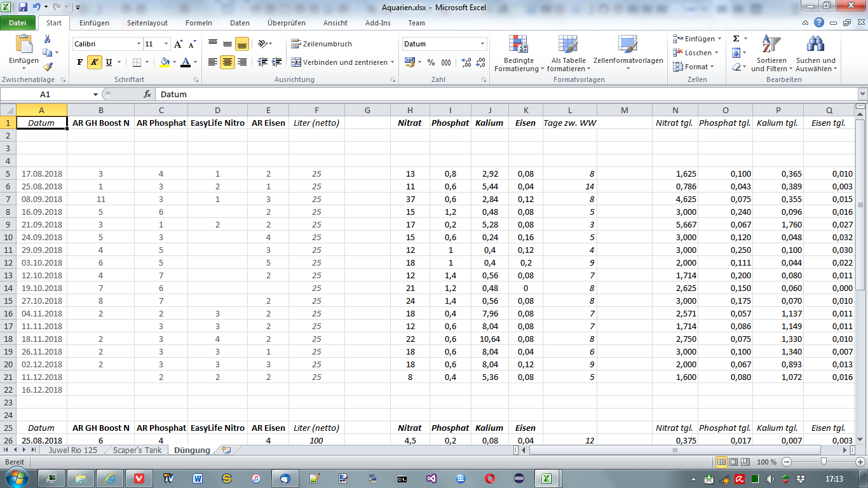Toggle italic formatting button
The width and height of the screenshot is (868, 488).
(x=94, y=62)
